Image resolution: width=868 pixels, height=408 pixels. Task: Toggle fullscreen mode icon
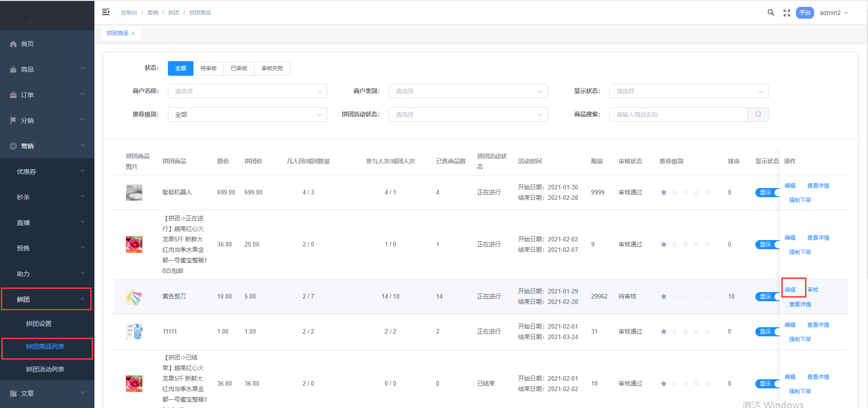coord(786,13)
